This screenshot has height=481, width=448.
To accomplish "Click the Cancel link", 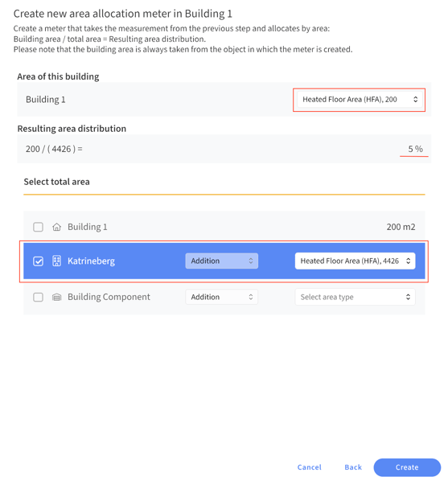I will 310,467.
